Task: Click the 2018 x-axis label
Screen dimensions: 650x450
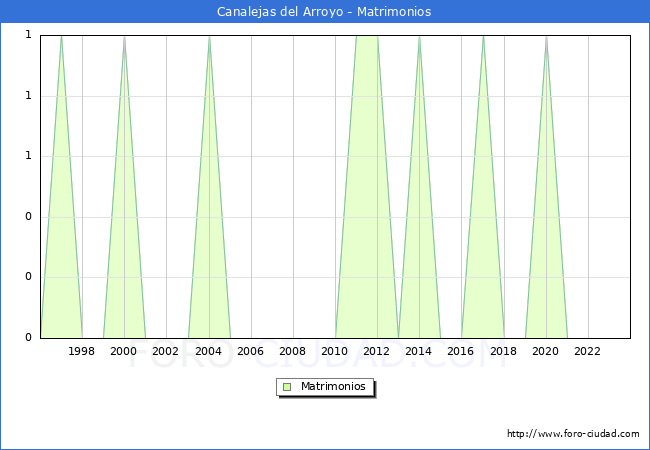Action: 504,351
